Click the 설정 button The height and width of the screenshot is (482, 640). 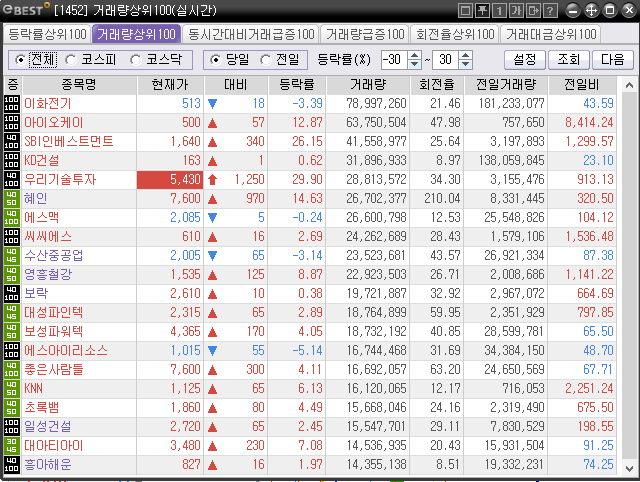[x=525, y=60]
